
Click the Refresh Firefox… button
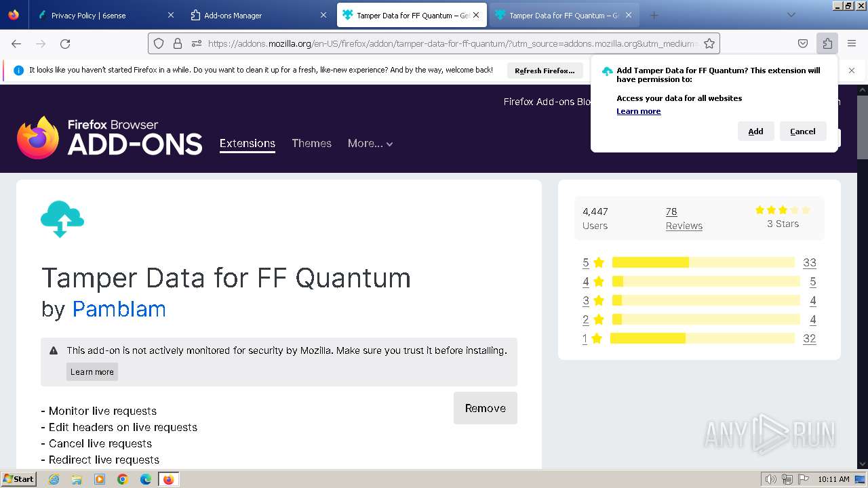545,70
